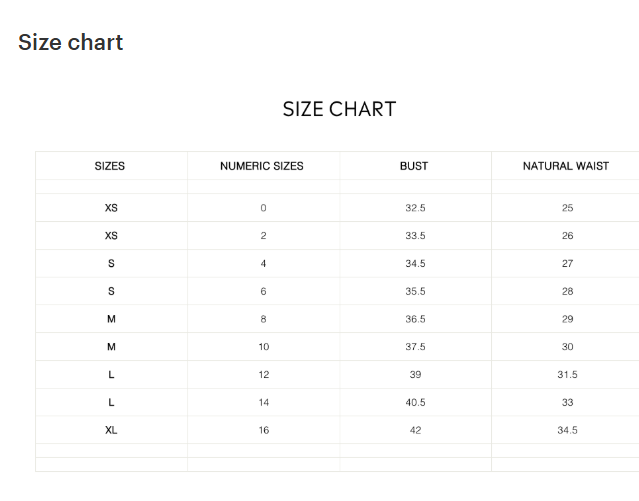639x501 pixels.
Task: Click natural waist value 25
Action: 567,208
